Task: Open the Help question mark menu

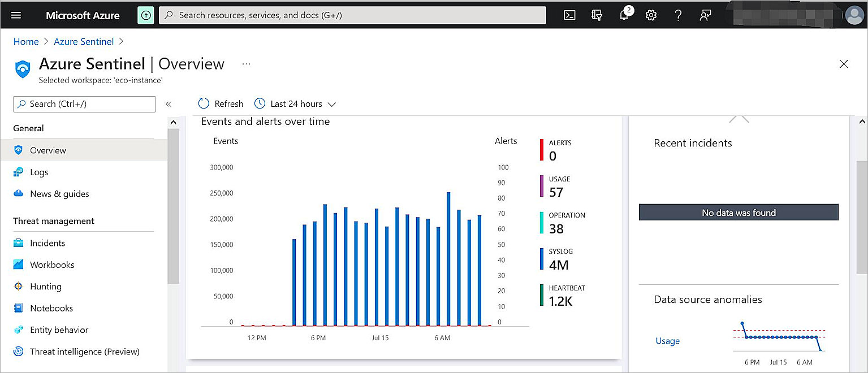Action: pyautogui.click(x=678, y=15)
